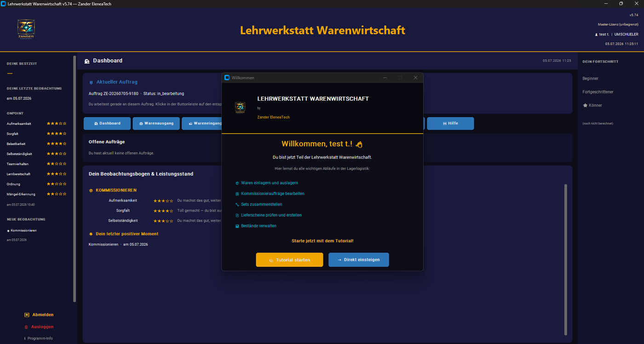The height and width of the screenshot is (344, 644).
Task: Open the Hilfe button
Action: tap(450, 123)
